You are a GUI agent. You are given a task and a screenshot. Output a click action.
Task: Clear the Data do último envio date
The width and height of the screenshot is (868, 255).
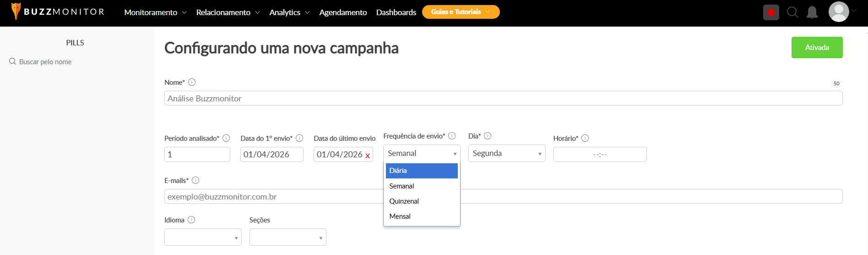pos(368,156)
